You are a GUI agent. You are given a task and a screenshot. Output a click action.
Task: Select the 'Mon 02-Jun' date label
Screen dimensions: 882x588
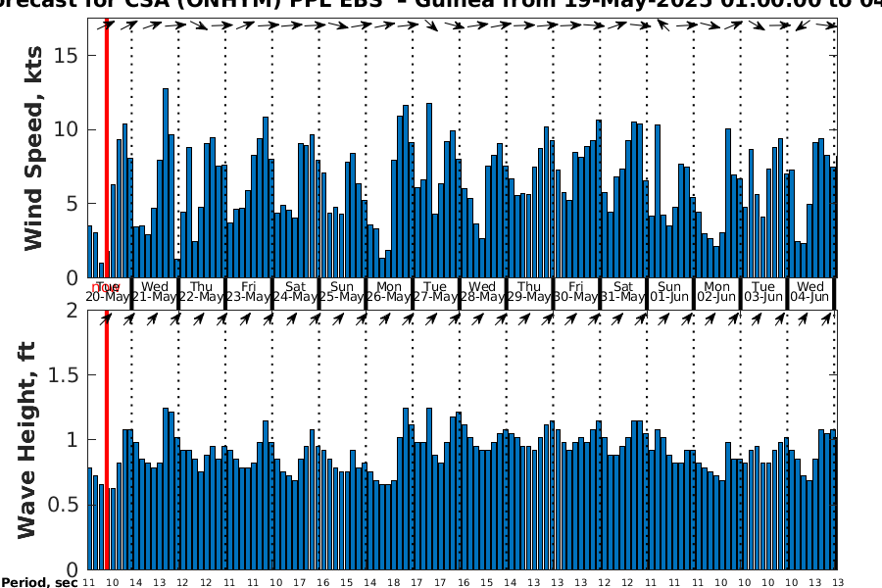click(716, 292)
